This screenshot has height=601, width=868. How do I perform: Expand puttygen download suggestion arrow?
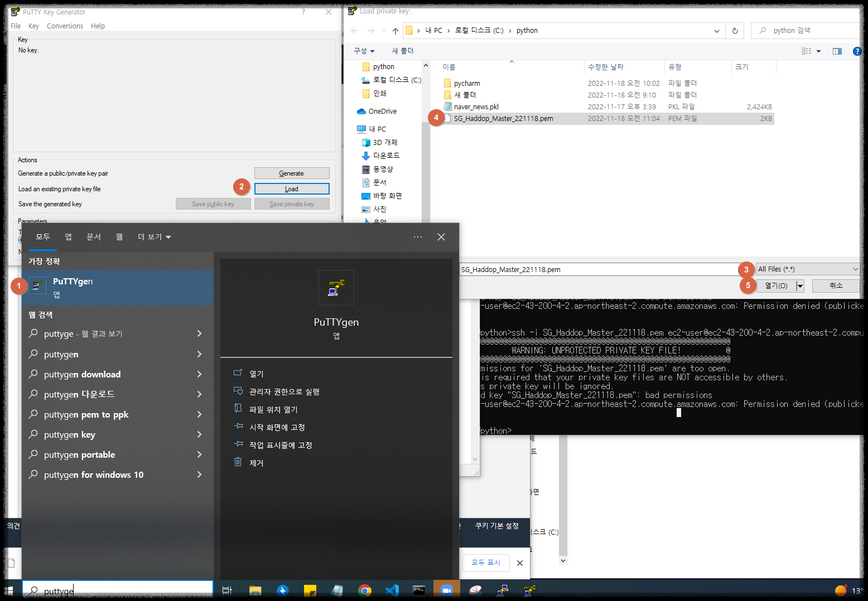pyautogui.click(x=199, y=374)
